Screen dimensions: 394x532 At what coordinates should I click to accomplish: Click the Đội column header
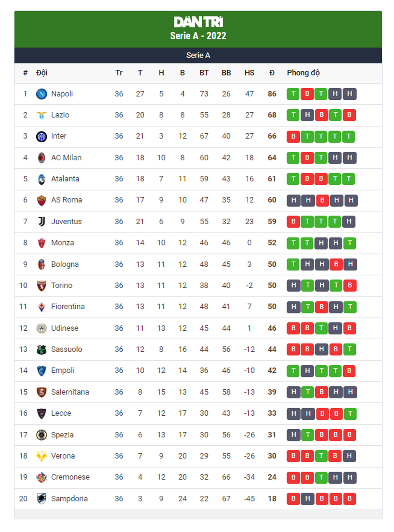point(42,73)
